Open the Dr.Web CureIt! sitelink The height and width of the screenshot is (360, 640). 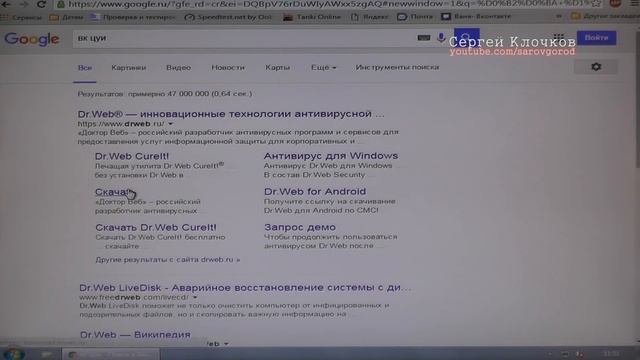coord(131,156)
